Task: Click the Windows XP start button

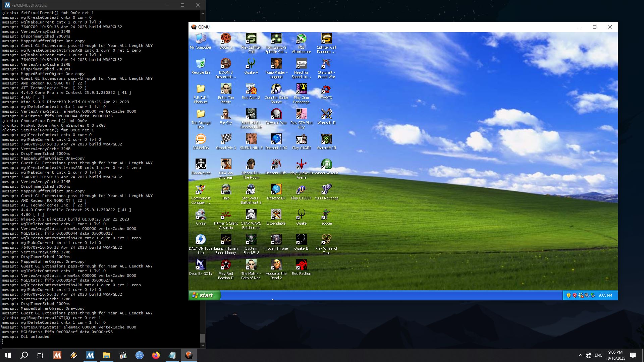Action: click(204, 295)
